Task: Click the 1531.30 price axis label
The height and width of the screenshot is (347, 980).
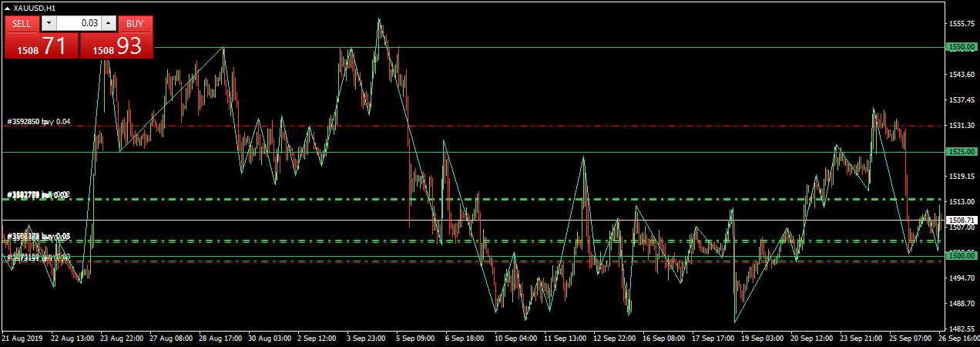Action: pyautogui.click(x=962, y=125)
